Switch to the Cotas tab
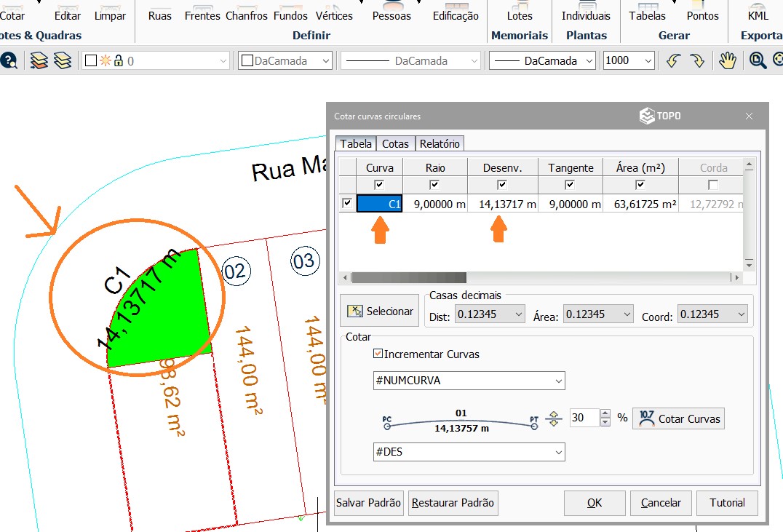Viewport: 783px width, 532px height. 395,144
